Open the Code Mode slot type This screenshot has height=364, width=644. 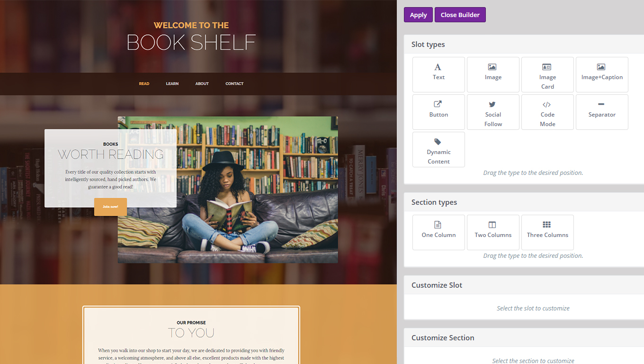point(547,112)
